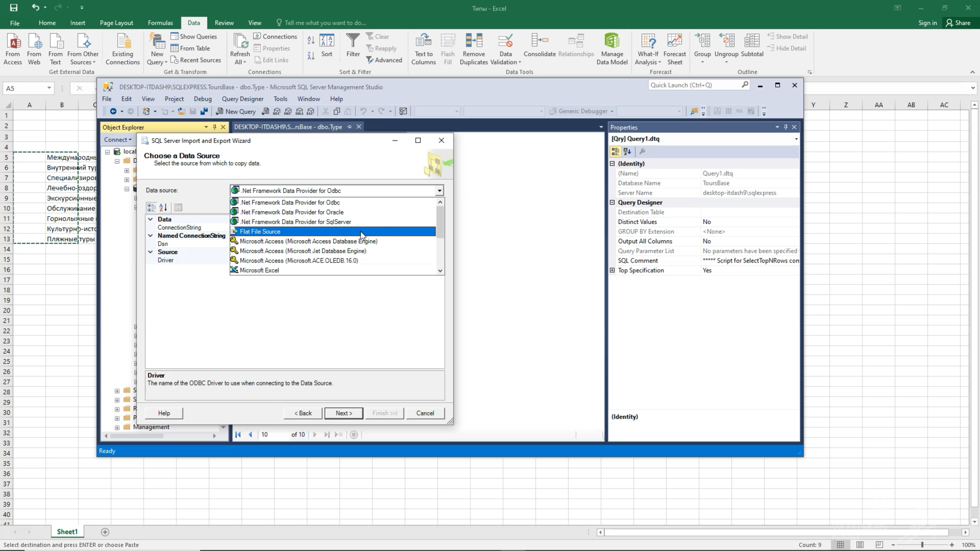This screenshot has height=551, width=980.
Task: Open the Page Layout ribbon tab
Action: (x=116, y=23)
